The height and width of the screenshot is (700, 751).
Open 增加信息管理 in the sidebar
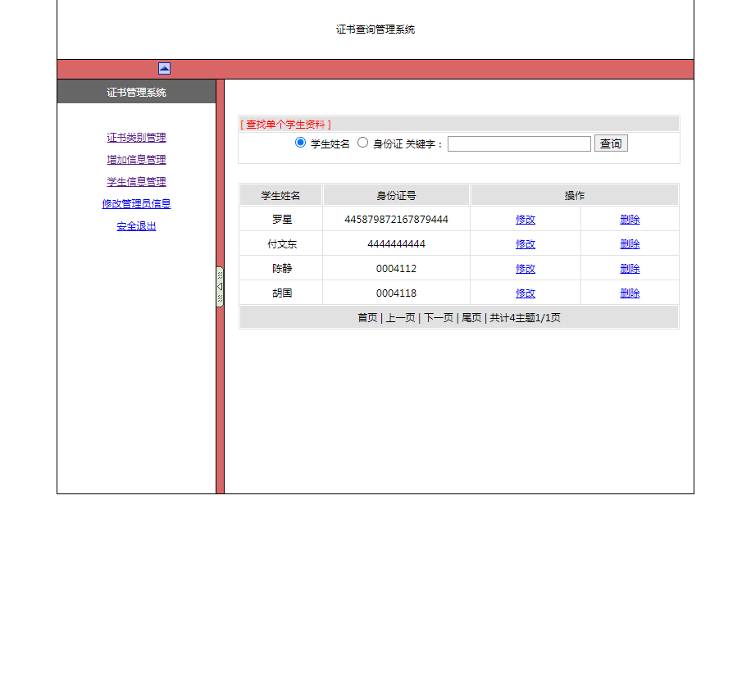(x=136, y=159)
